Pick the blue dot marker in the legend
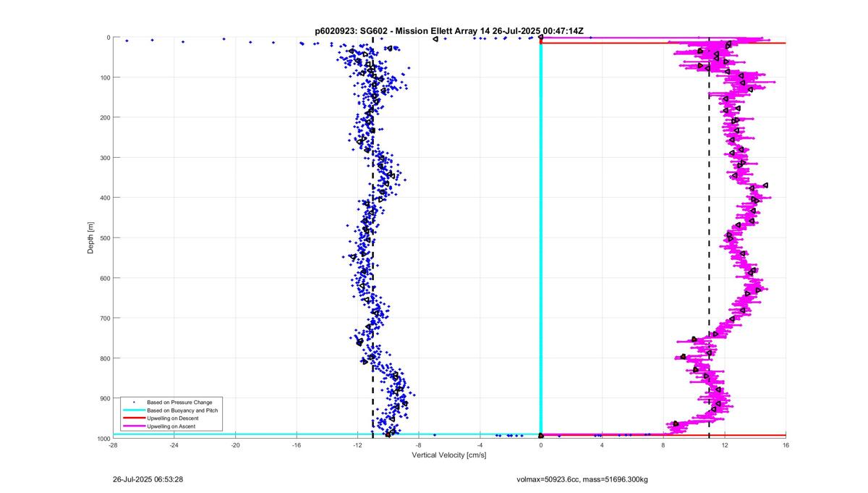The image size is (868, 493). (x=134, y=402)
